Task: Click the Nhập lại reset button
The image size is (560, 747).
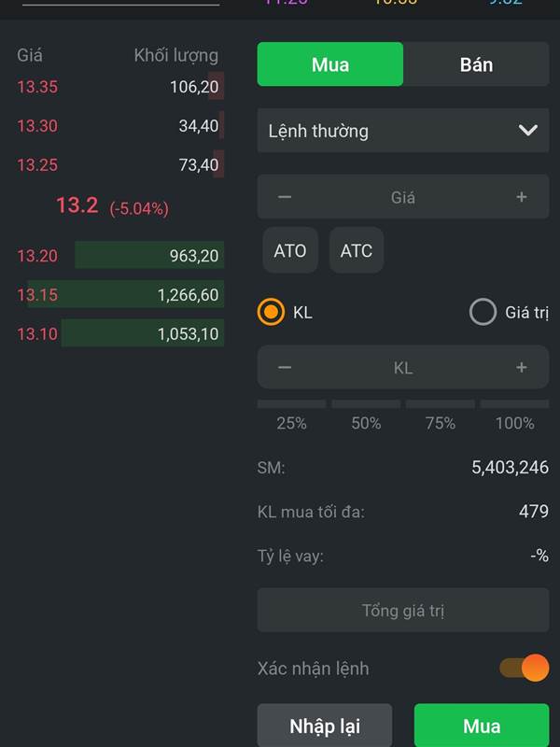Action: (x=325, y=726)
